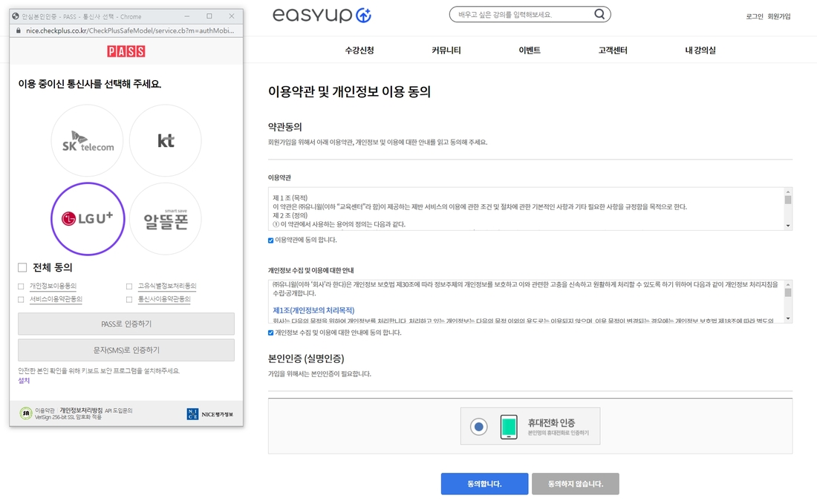Image resolution: width=817 pixels, height=504 pixels.
Task: Open the 고객센터 menu
Action: coord(613,50)
